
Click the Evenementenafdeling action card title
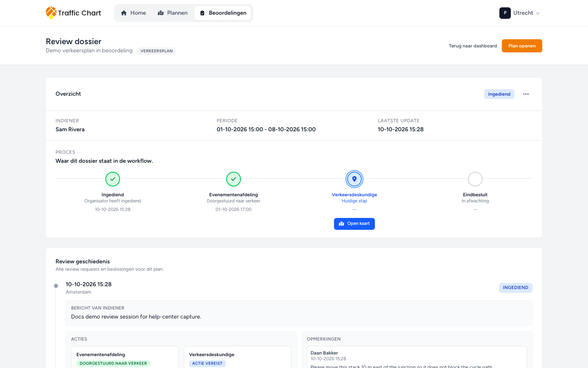tap(101, 355)
